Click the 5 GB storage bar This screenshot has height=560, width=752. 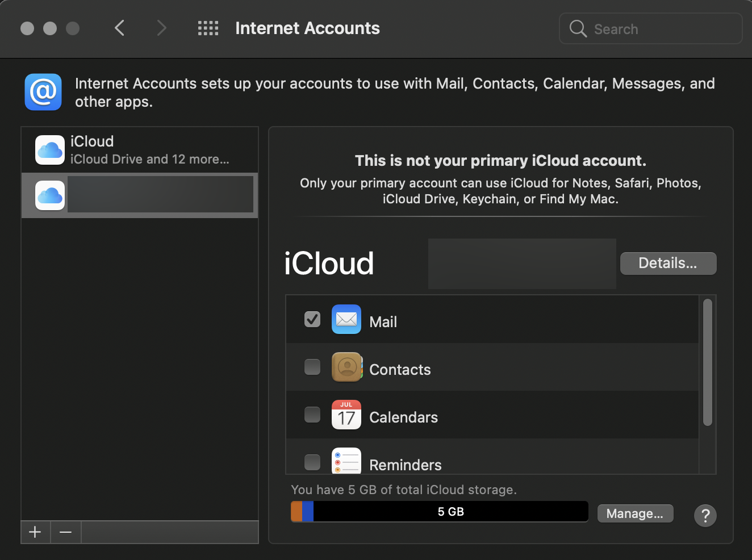click(440, 511)
